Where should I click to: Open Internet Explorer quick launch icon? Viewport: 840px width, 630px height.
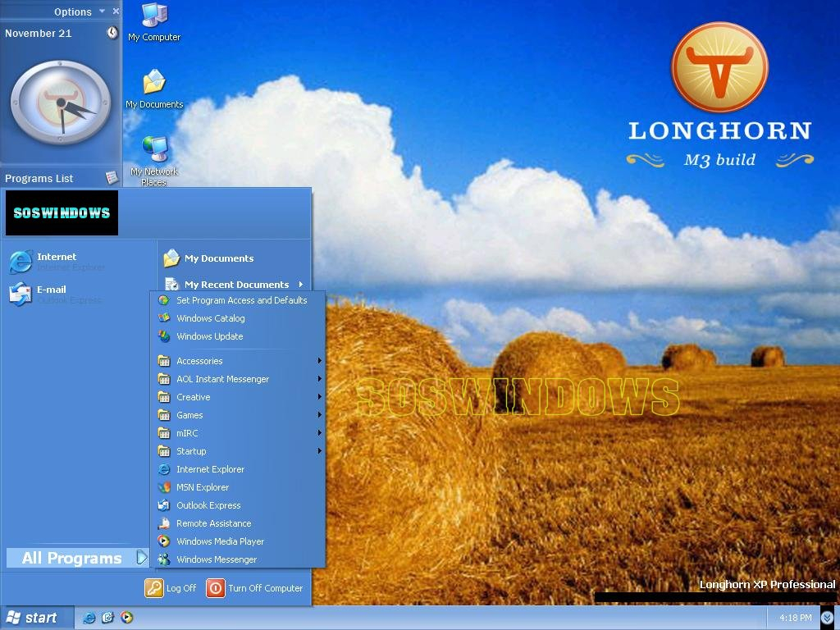click(89, 618)
